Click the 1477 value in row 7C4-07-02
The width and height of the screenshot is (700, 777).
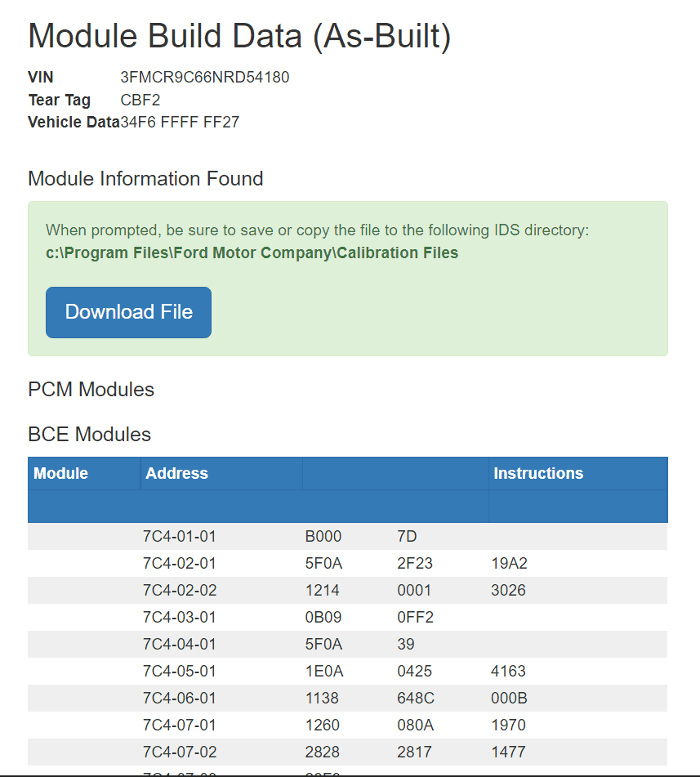click(x=508, y=752)
